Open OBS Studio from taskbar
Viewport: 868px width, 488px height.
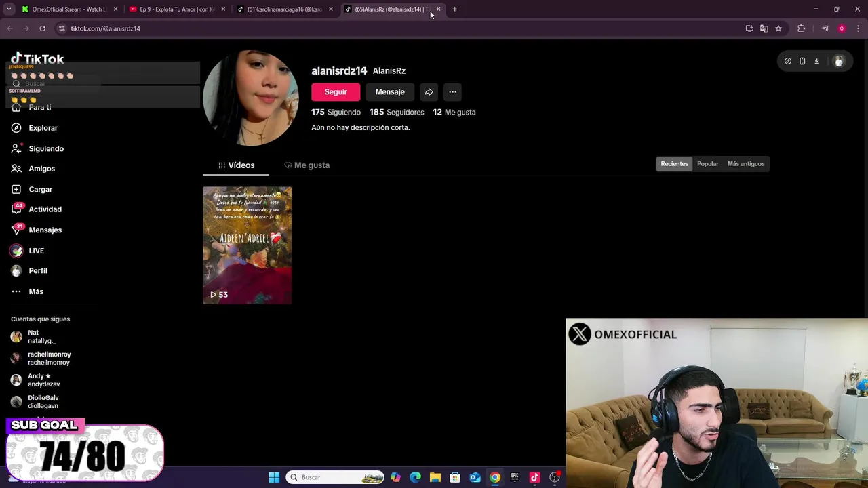pos(555,478)
